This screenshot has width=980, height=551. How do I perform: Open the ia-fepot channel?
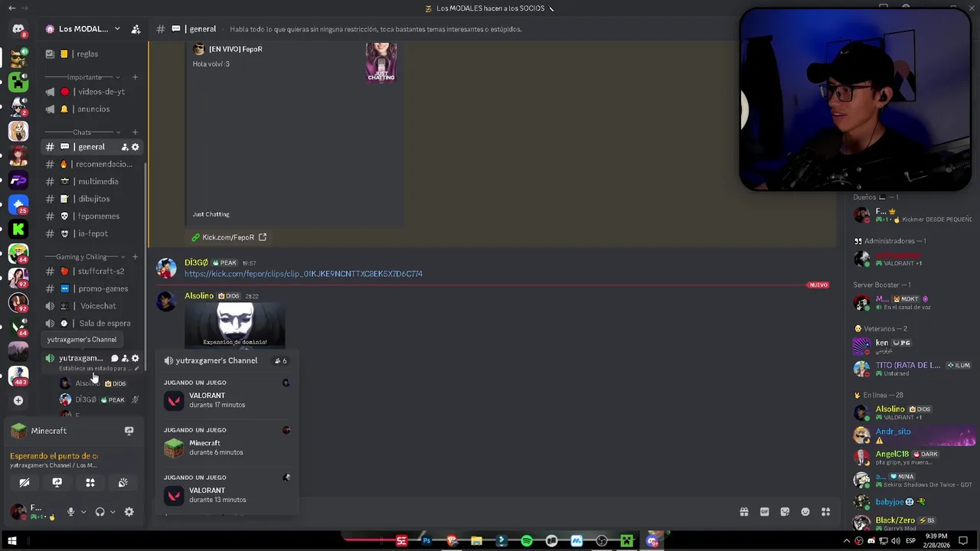pos(92,233)
